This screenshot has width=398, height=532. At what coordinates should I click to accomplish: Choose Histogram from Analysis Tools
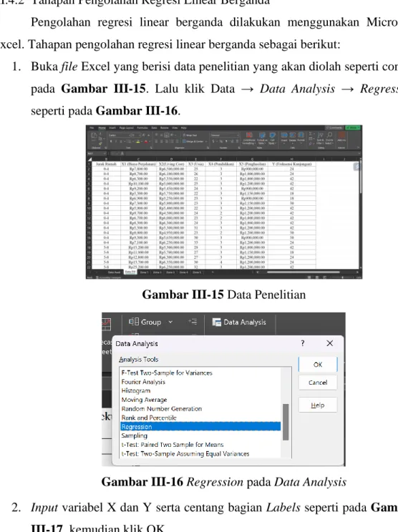pos(136,390)
